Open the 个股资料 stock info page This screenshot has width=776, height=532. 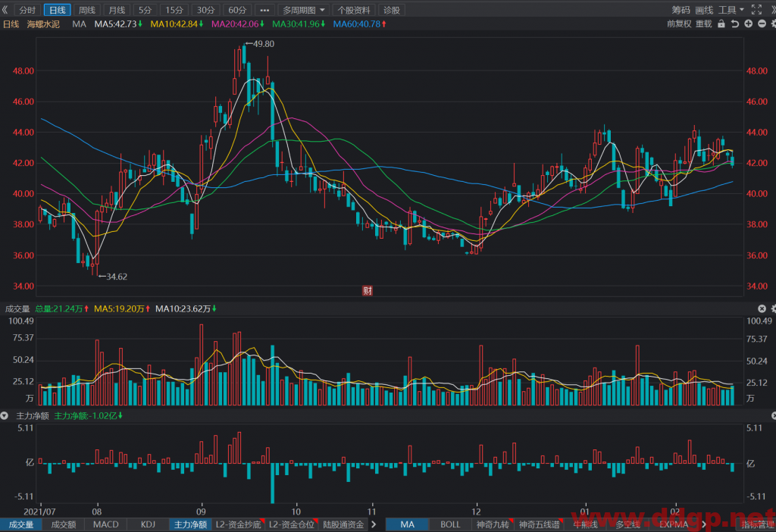coord(353,10)
